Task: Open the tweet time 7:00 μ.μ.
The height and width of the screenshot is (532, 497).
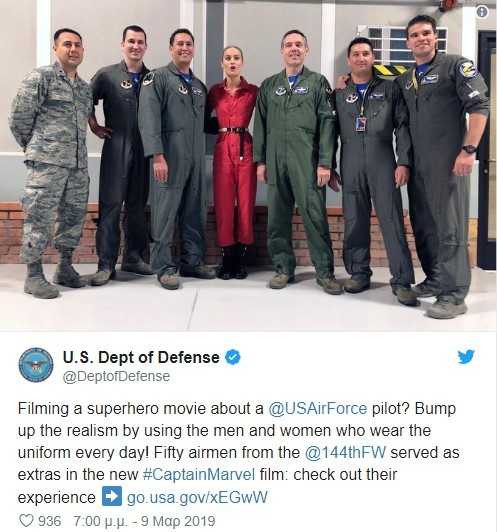Action: [100, 521]
